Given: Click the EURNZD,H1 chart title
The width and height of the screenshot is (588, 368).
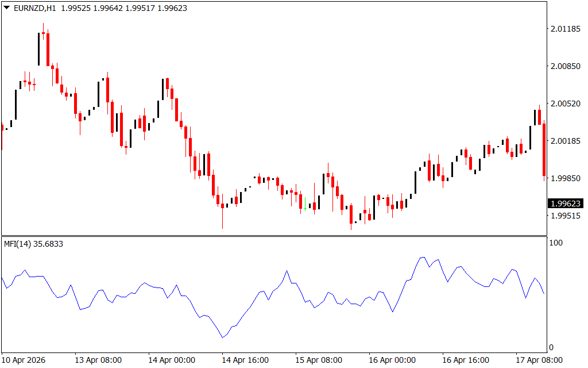Looking at the screenshot, I should pos(35,8).
